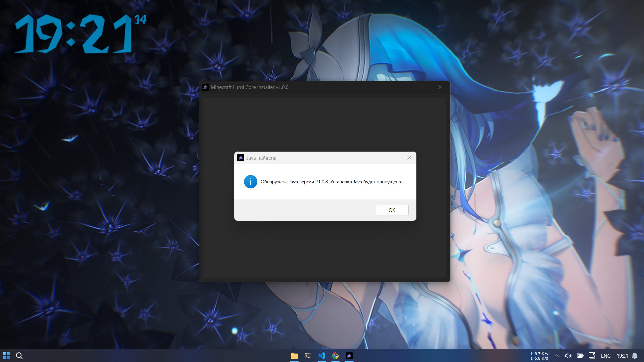
Task: Click the cloud sync icon in the tray
Action: pos(580,356)
